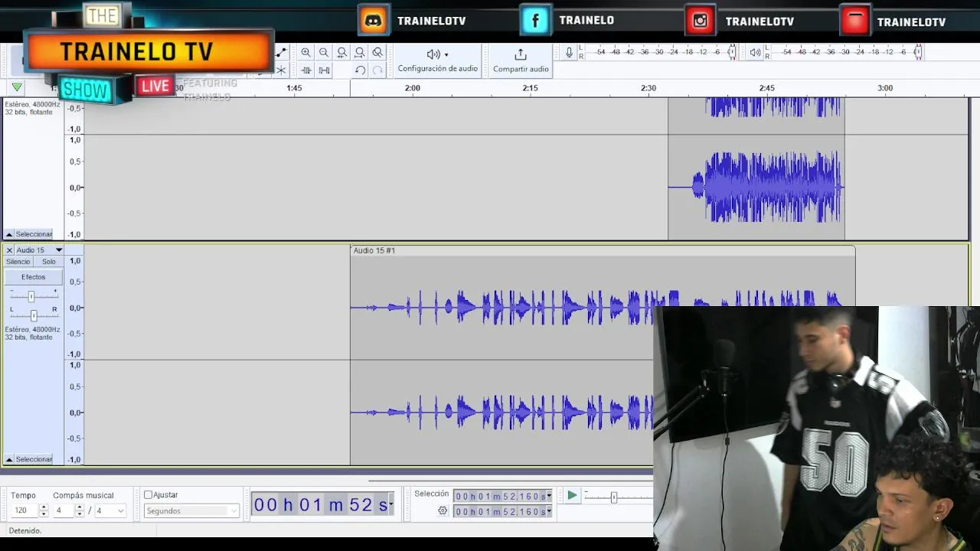Screen dimensions: 980x551
Task: Click the Tempo value field showing 120
Action: 24,510
